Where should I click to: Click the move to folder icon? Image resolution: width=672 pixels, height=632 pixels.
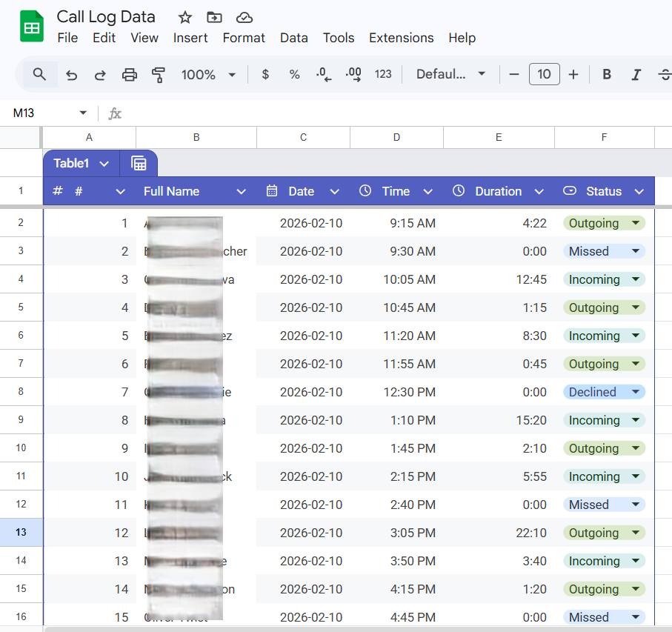214,17
